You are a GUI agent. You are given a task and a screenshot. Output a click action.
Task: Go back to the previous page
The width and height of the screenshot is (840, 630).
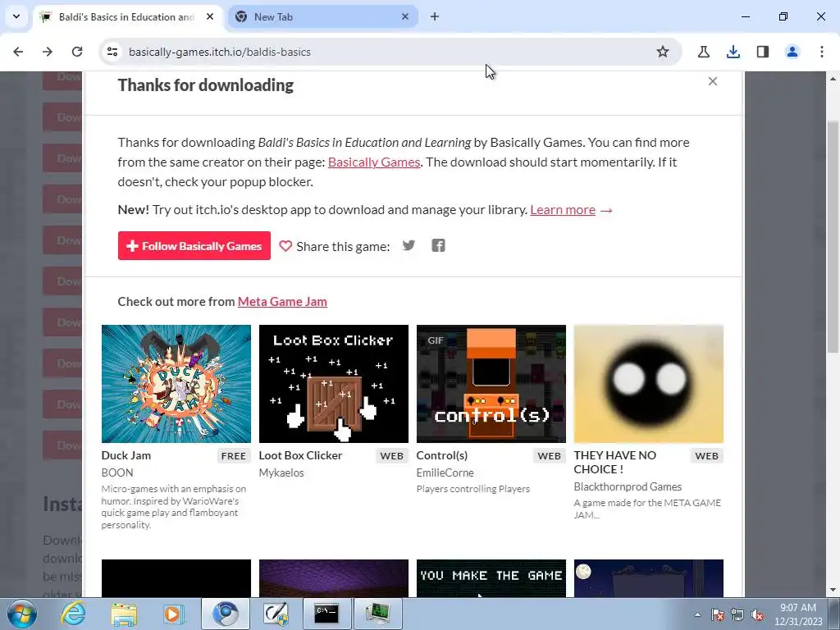(18, 52)
